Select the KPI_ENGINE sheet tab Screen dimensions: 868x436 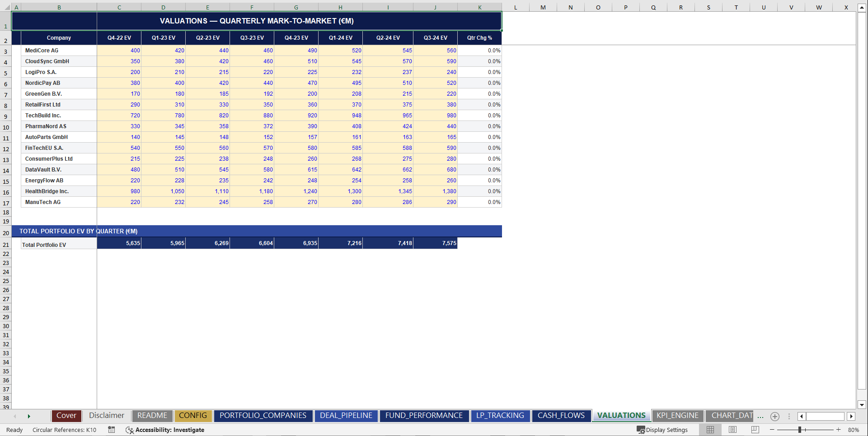[677, 415]
